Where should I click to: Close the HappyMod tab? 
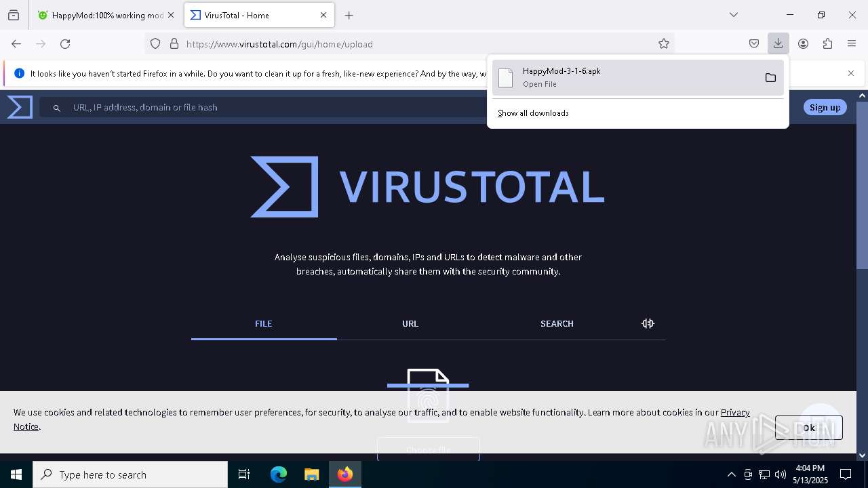click(171, 15)
